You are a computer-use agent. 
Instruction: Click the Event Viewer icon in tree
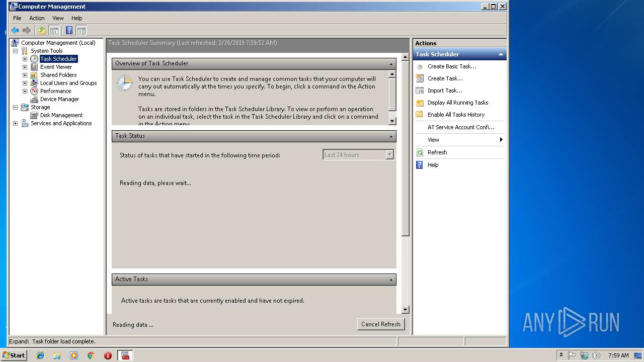(x=34, y=67)
